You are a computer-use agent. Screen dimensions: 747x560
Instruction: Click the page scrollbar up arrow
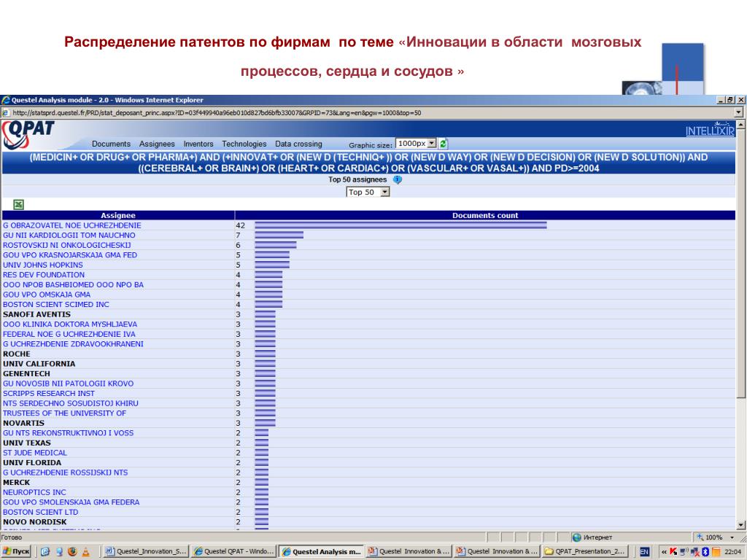(741, 124)
